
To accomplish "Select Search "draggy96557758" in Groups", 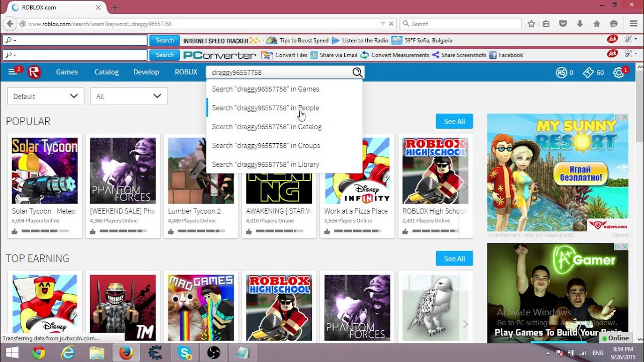I will [284, 145].
